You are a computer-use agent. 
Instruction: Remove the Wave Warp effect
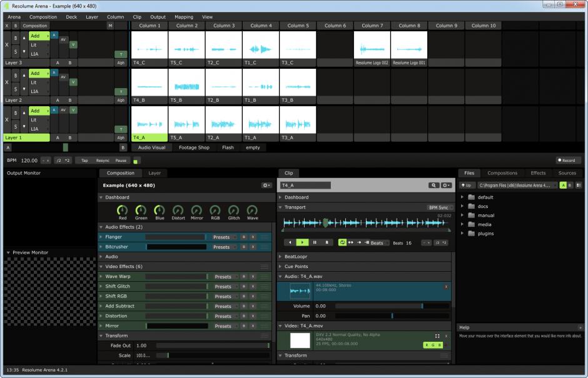click(253, 277)
